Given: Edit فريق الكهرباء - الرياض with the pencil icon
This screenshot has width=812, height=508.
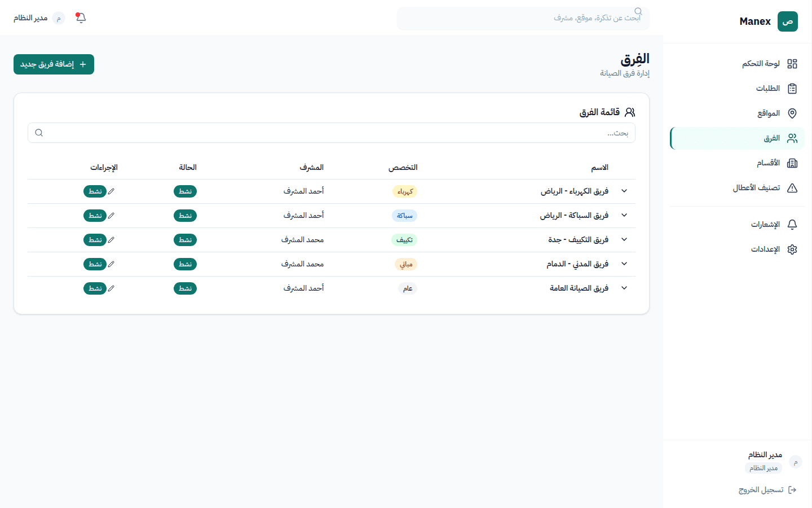Looking at the screenshot, I should [x=111, y=191].
